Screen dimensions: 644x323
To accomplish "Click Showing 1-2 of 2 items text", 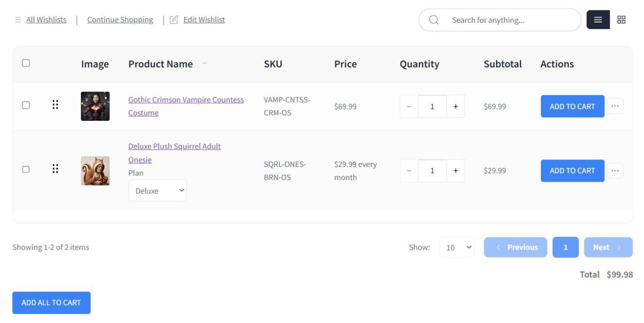I will click(51, 247).
